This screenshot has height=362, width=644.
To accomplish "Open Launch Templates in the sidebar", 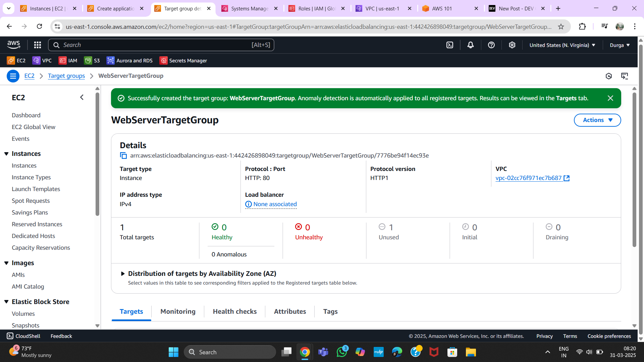I will click(36, 189).
